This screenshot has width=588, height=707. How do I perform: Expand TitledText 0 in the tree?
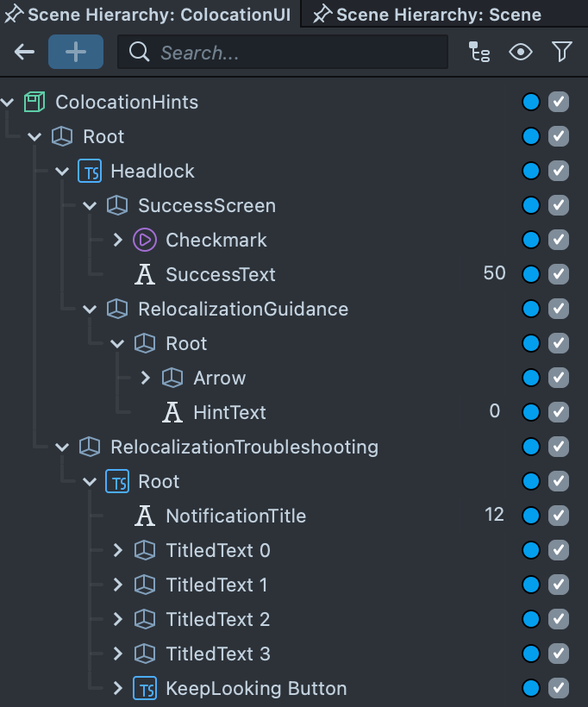point(118,551)
